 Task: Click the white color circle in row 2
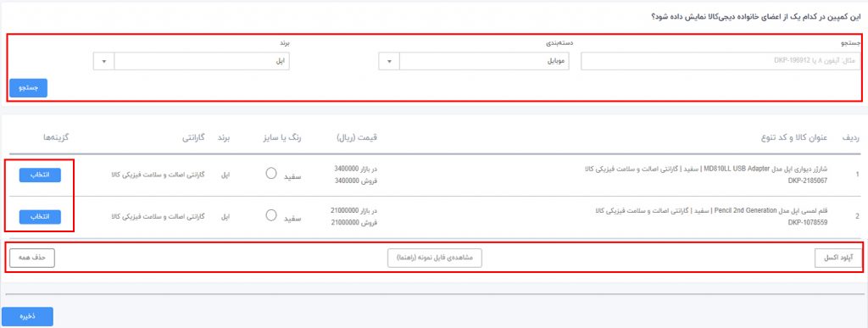(270, 215)
